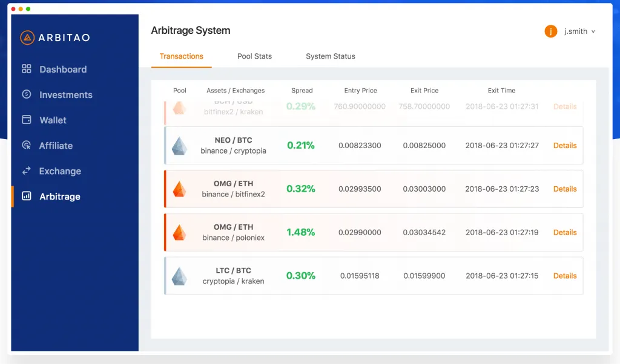The height and width of the screenshot is (364, 620).
Task: Click the Arbitao logo icon
Action: tap(27, 37)
